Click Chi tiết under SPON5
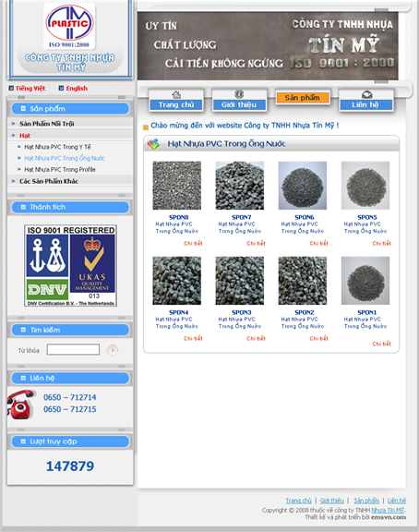The image size is (419, 532). pos(382,243)
